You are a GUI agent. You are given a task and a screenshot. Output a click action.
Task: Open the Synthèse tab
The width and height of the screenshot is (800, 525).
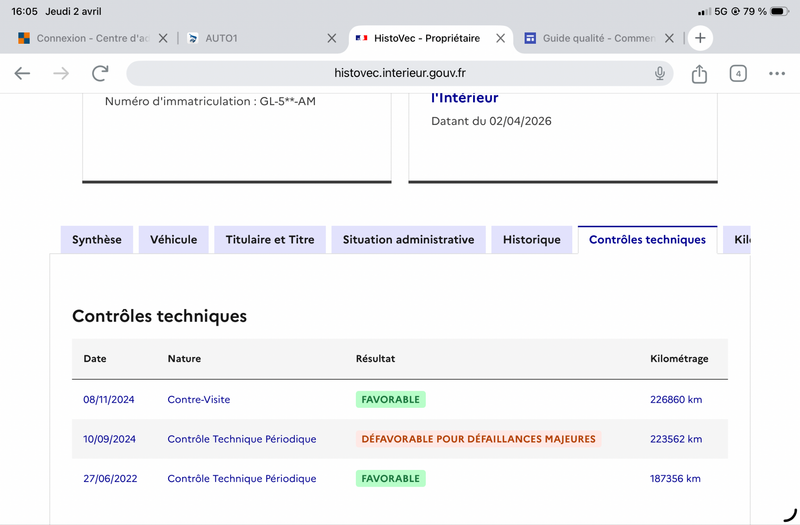coord(97,240)
